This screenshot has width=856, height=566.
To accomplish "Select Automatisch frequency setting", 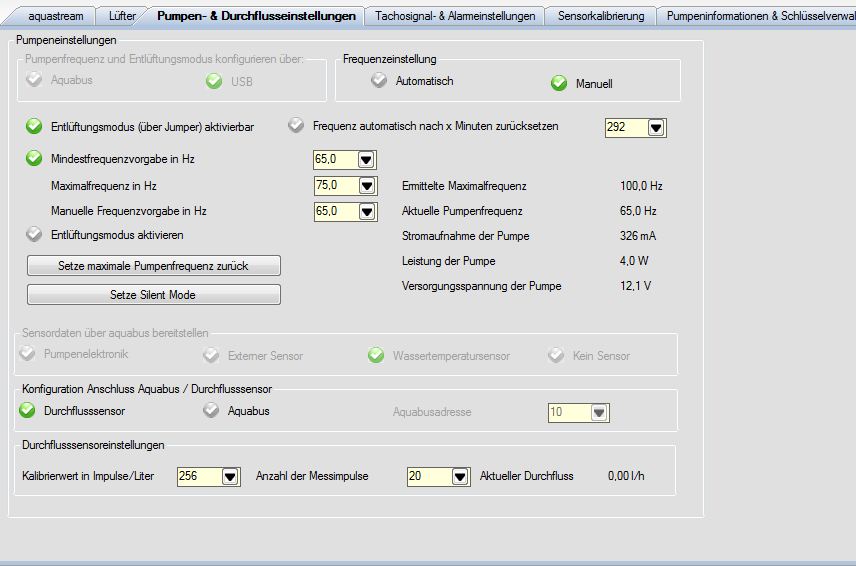I will [379, 81].
